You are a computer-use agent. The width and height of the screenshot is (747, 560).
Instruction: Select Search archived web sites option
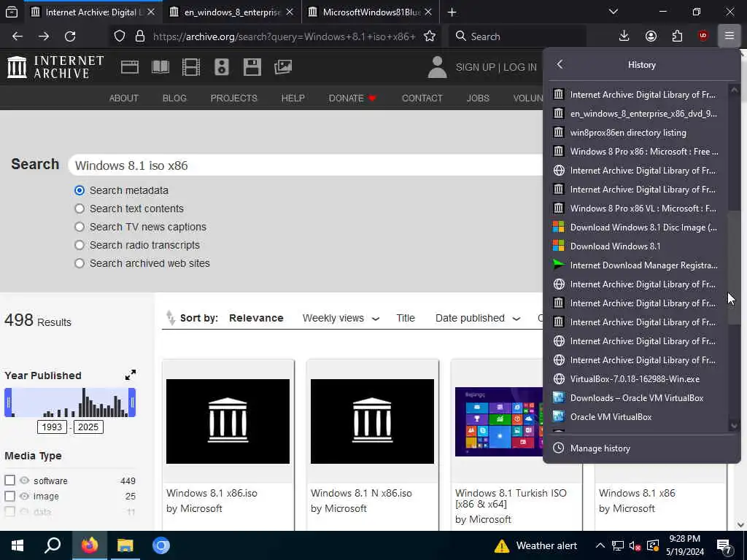[80, 263]
